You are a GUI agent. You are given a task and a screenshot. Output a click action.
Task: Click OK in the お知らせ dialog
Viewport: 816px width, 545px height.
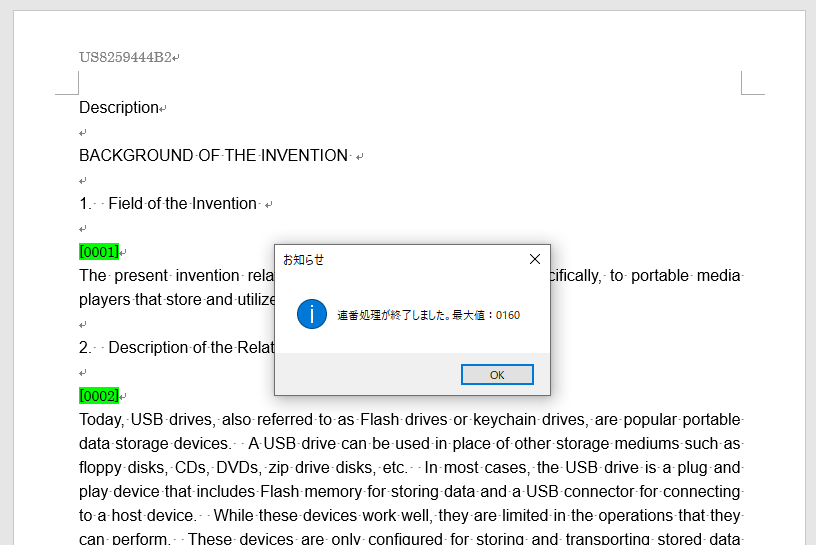[497, 375]
